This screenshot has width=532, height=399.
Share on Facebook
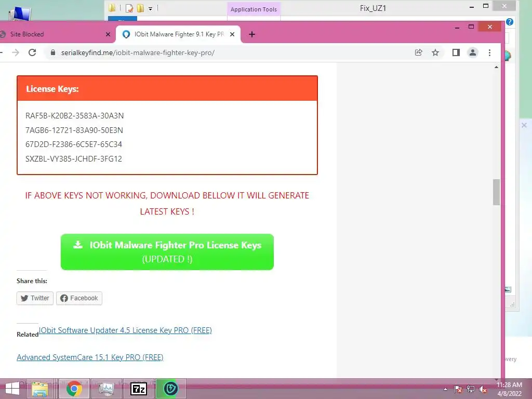click(x=79, y=298)
